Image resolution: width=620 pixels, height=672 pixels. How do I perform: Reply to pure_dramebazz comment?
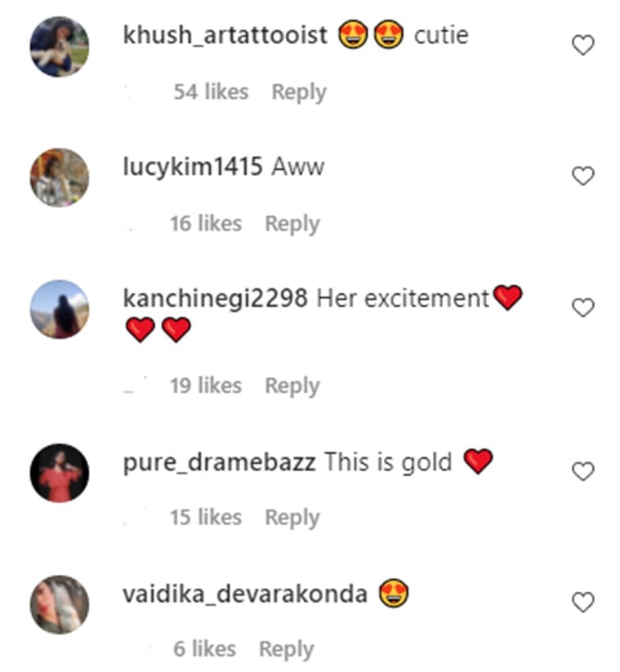pyautogui.click(x=292, y=518)
